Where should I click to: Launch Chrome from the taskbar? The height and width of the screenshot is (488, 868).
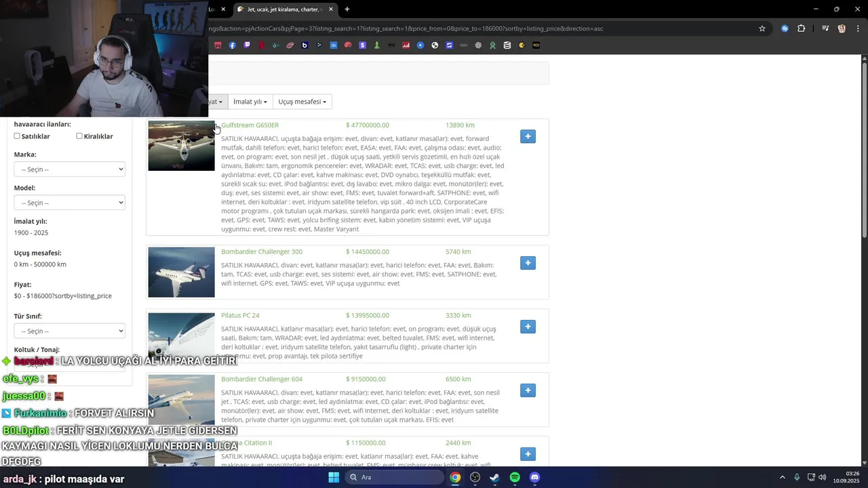tap(455, 477)
